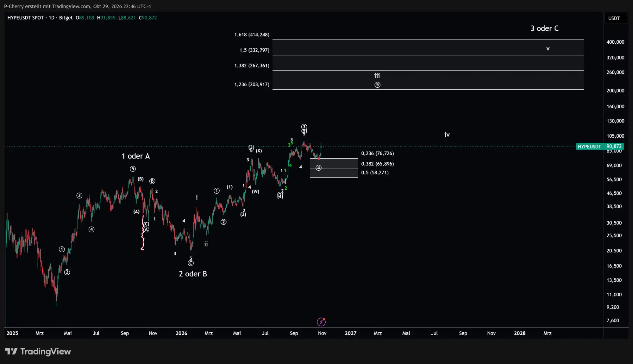Screen dimensions: 633x364
Task: Click the 105,000 price scale value
Action: (615, 136)
